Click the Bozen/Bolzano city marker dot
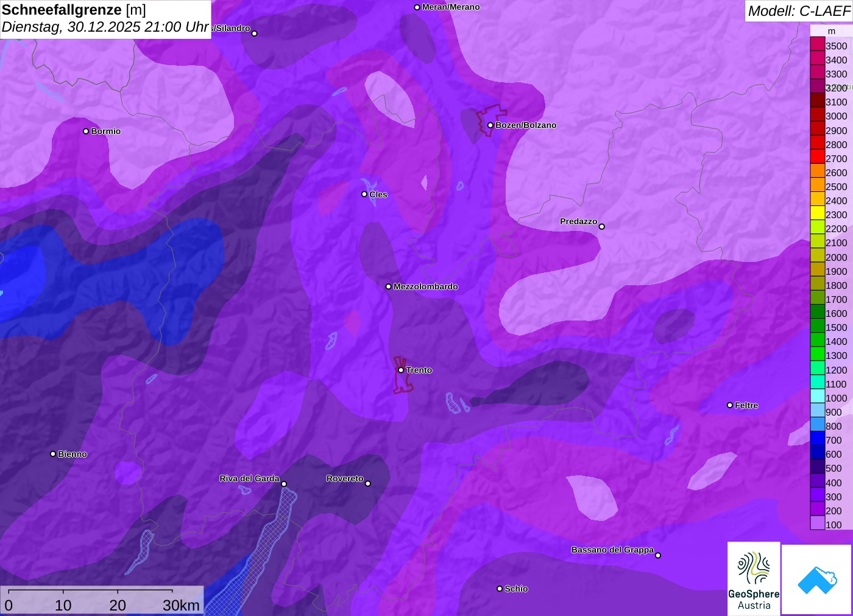Viewport: 853px width, 616px height. (x=490, y=125)
